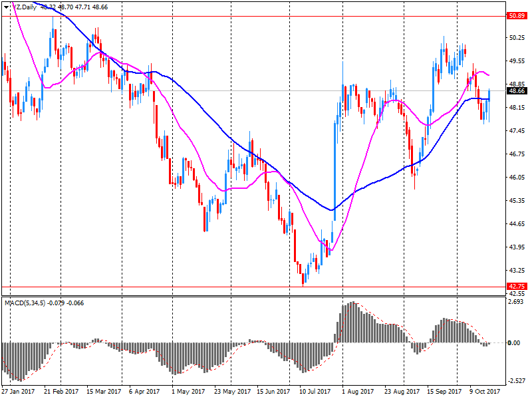Click the 46.05 price scale value
The height and width of the screenshot is (399, 532).
[x=517, y=177]
